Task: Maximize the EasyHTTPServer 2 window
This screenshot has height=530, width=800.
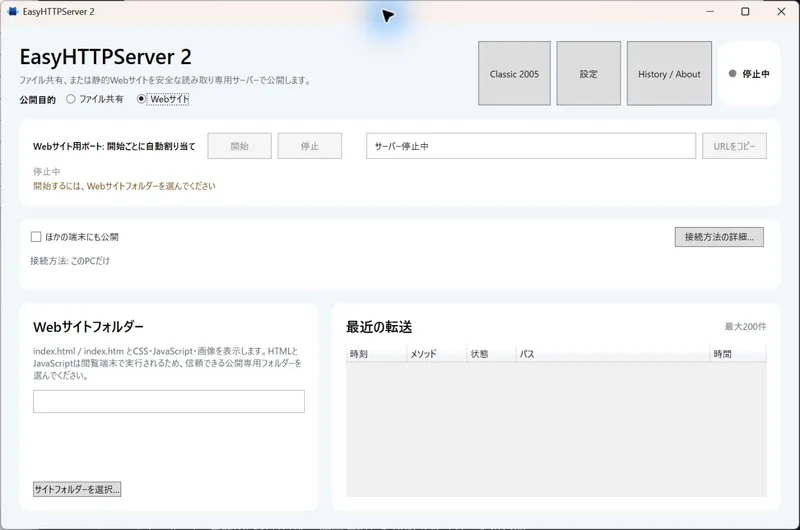Action: [745, 11]
